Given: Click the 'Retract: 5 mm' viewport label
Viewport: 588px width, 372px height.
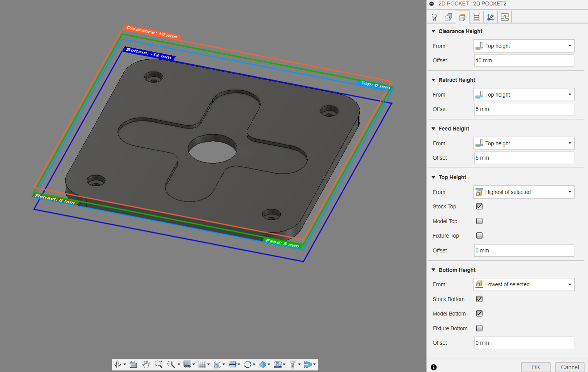Looking at the screenshot, I should click(x=55, y=199).
